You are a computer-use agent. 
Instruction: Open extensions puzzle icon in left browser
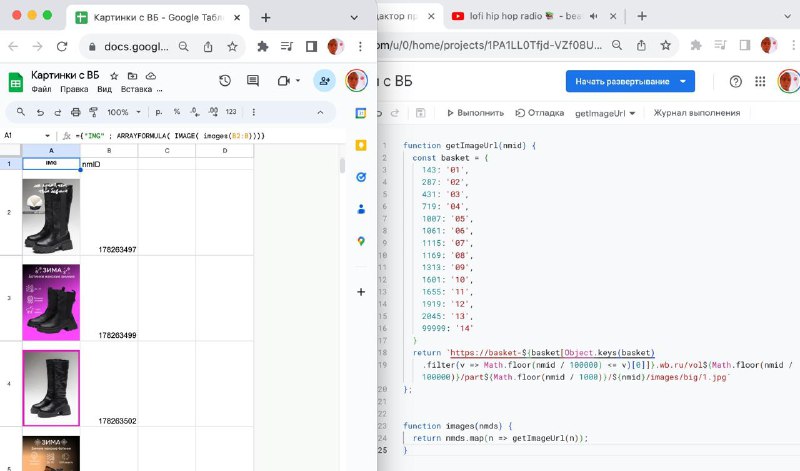263,47
